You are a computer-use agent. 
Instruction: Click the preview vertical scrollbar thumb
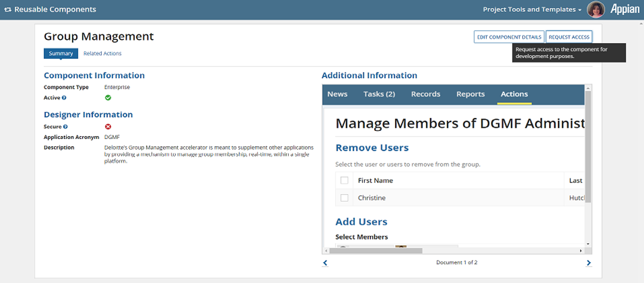pos(588,146)
